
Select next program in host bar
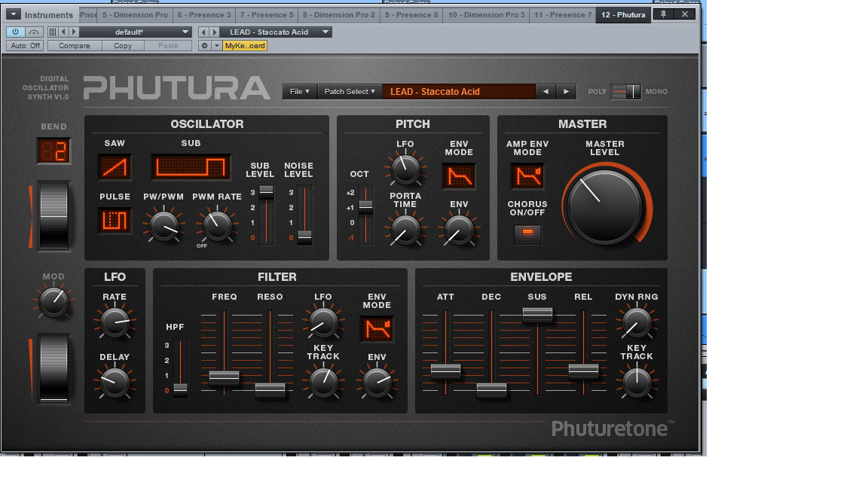click(x=214, y=32)
